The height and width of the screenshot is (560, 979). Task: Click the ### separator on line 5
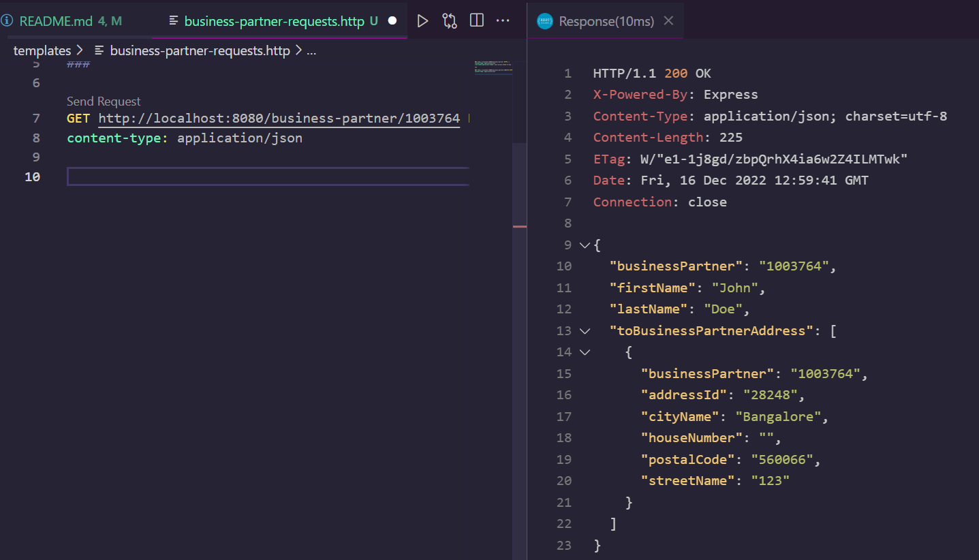click(78, 64)
